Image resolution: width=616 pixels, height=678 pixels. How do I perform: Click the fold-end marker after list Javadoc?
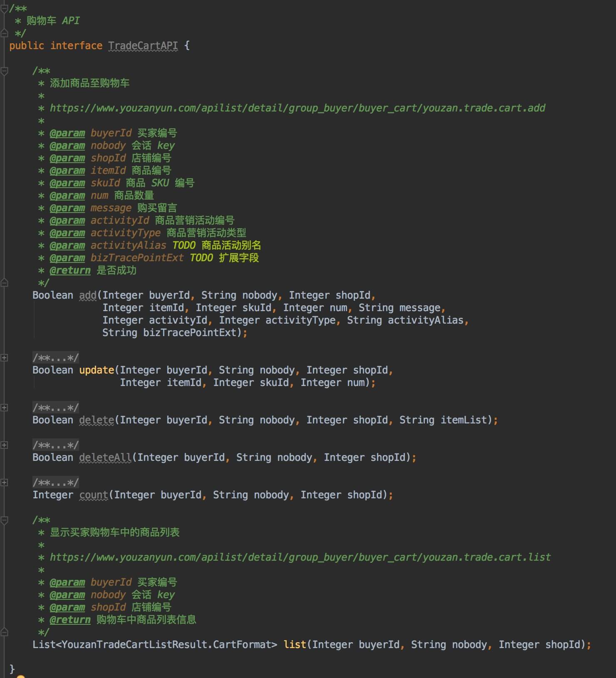click(x=4, y=632)
